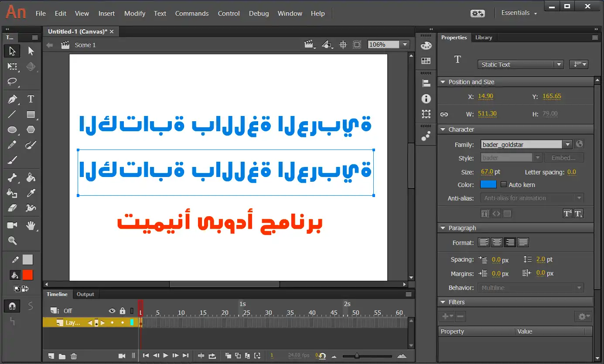Select the Subselection tool

click(31, 51)
